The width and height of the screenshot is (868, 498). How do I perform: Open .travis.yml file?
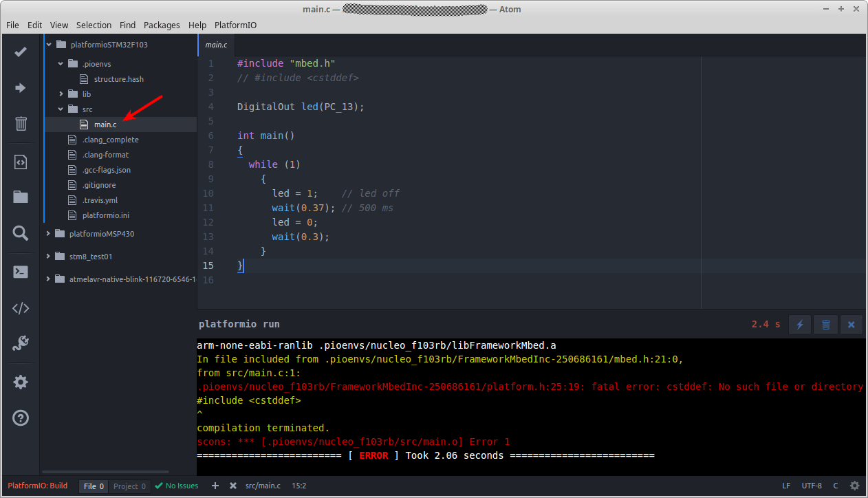[100, 200]
